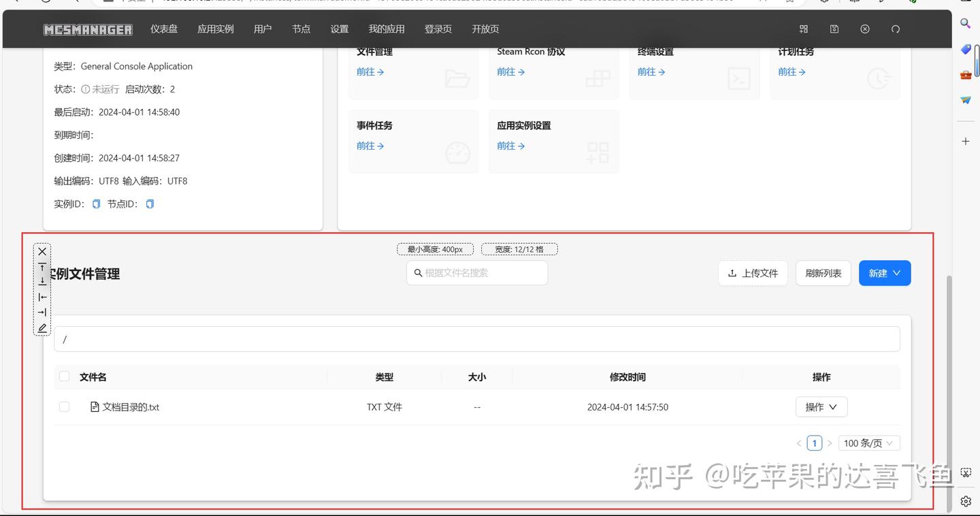The height and width of the screenshot is (516, 980).
Task: Click the file name 文档目录的.txt
Action: [131, 407]
